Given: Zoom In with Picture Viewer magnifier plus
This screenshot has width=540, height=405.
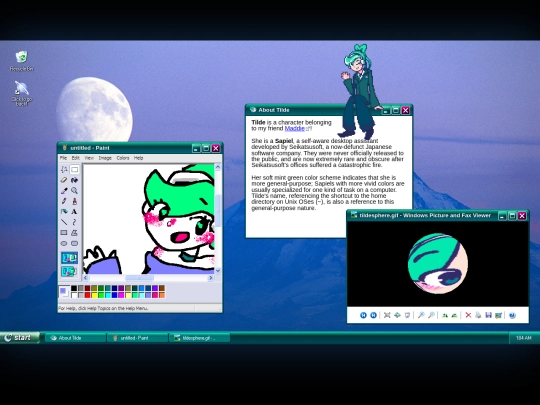Looking at the screenshot, I should pos(421,315).
